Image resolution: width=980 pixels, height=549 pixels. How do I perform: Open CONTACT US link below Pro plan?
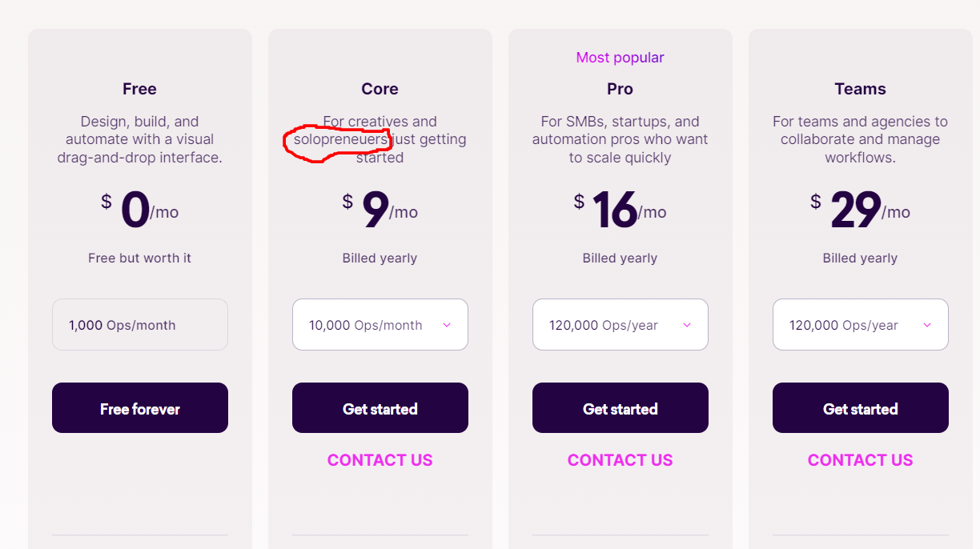pos(621,460)
